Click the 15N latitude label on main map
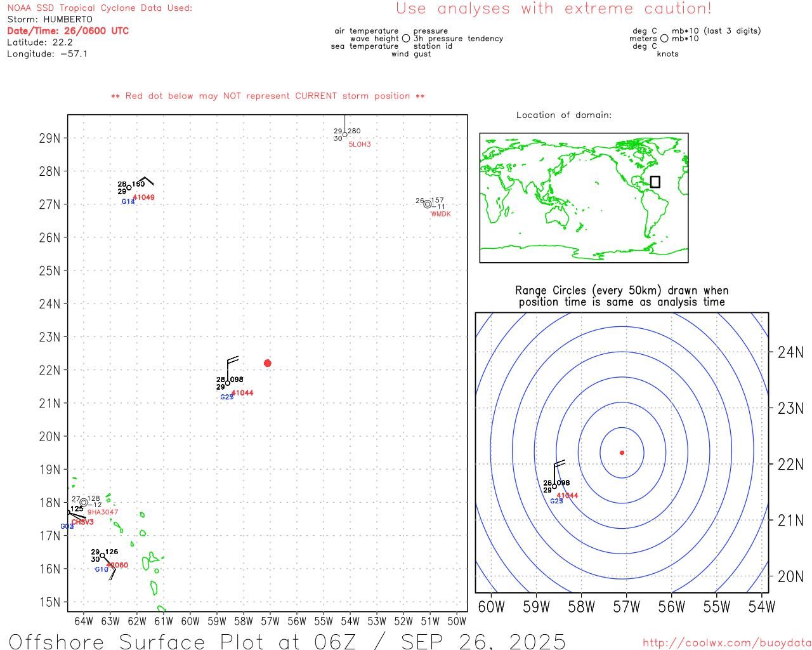This screenshot has height=650, width=812. [50, 602]
